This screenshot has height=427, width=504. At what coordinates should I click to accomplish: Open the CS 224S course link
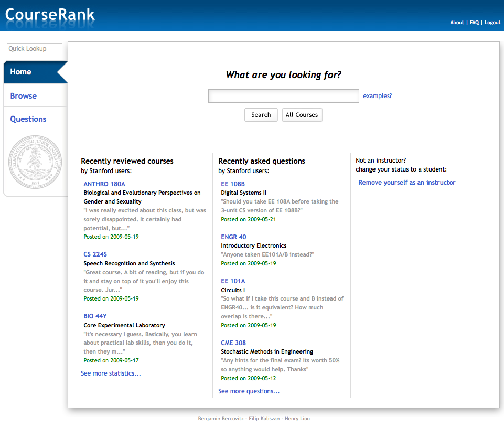95,254
